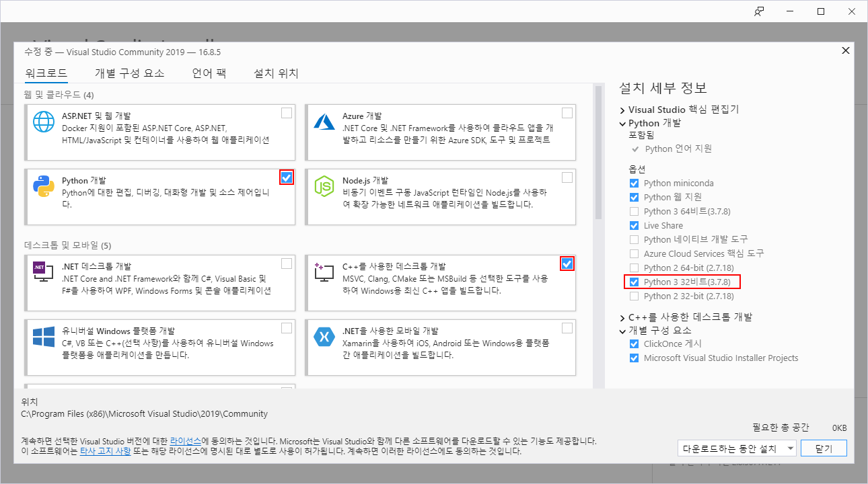
Task: Toggle Microsoft Visual Studio Installer Projects component
Action: point(634,358)
